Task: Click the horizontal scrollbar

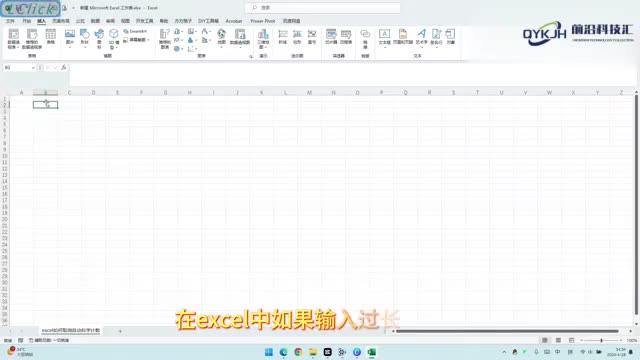Action: (x=507, y=331)
